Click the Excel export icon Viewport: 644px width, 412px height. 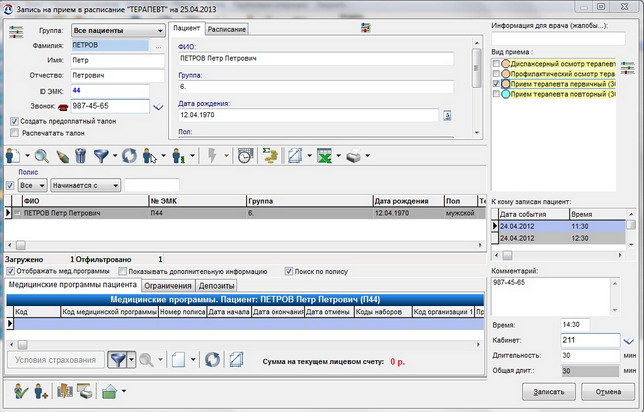coord(324,156)
